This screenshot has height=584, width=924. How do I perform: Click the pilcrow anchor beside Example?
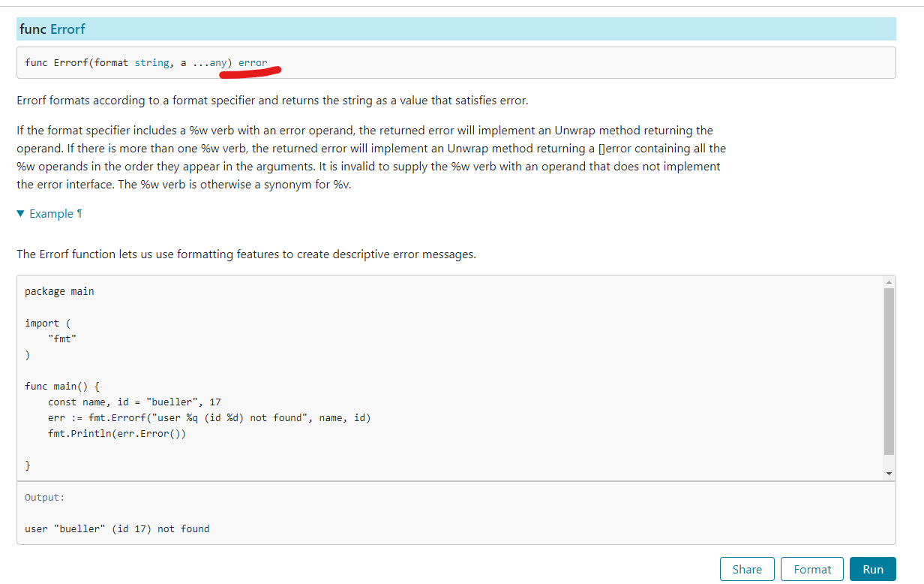79,214
